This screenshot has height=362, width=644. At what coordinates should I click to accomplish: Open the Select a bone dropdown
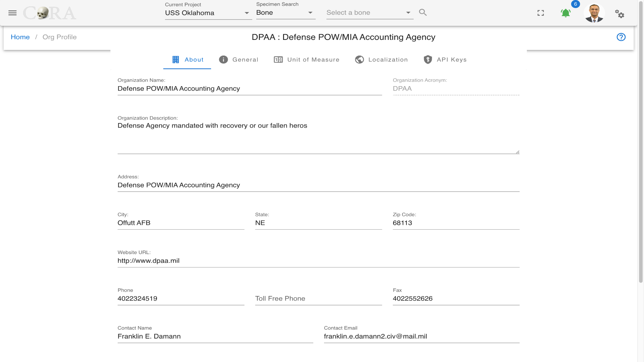tap(370, 13)
